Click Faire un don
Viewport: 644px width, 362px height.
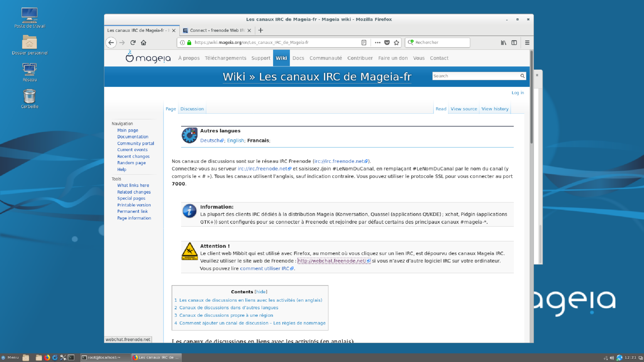(x=393, y=58)
